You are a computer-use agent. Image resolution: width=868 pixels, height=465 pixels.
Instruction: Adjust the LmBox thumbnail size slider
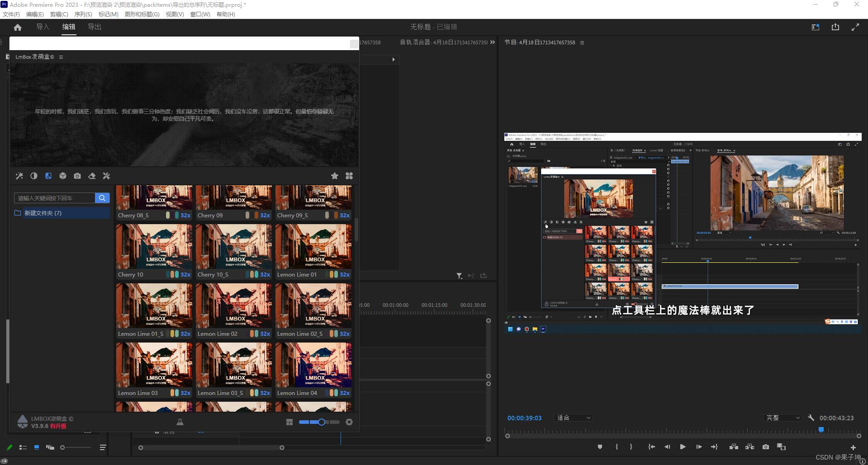pos(319,422)
